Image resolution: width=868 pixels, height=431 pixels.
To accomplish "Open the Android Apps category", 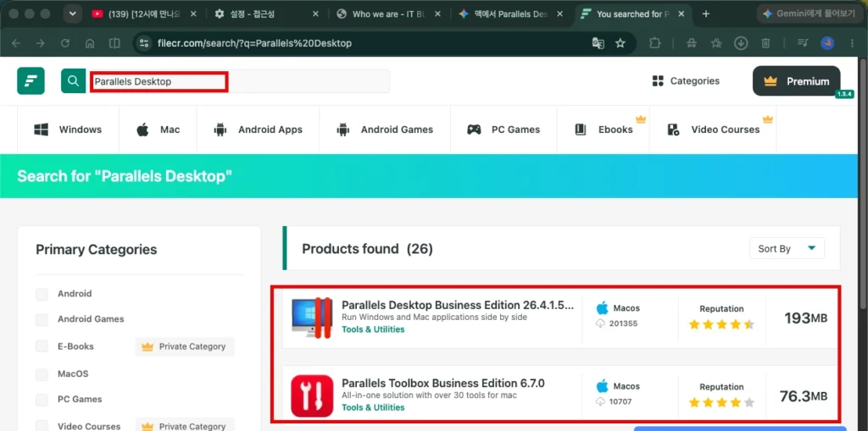I will 258,130.
